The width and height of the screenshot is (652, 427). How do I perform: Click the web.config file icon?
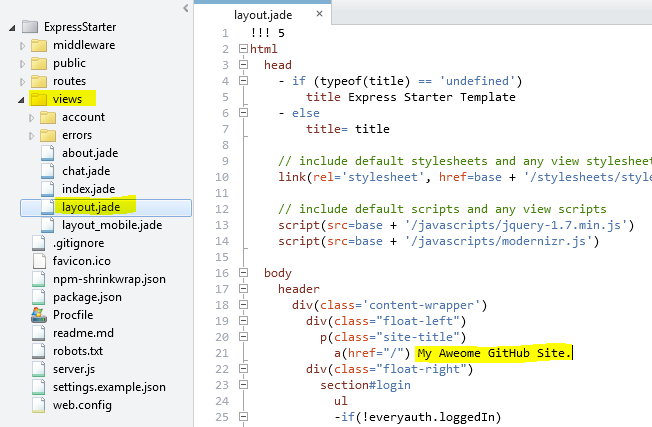coord(39,405)
